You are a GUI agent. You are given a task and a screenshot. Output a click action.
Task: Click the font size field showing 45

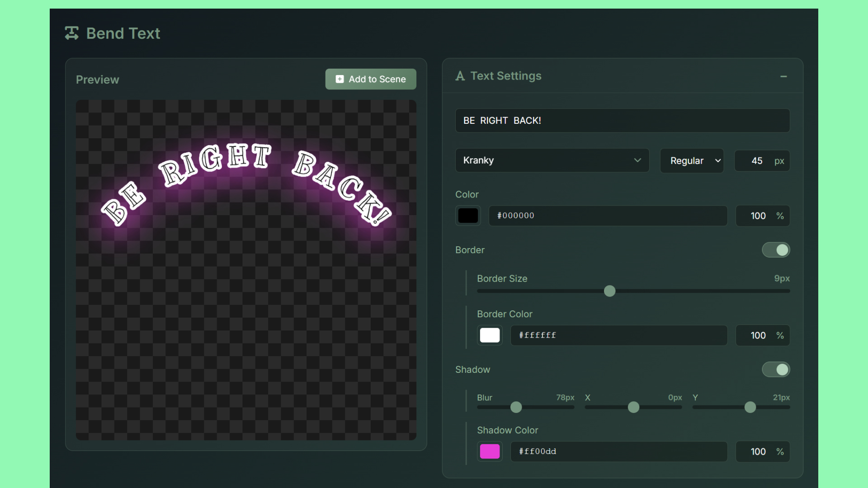coord(762,161)
